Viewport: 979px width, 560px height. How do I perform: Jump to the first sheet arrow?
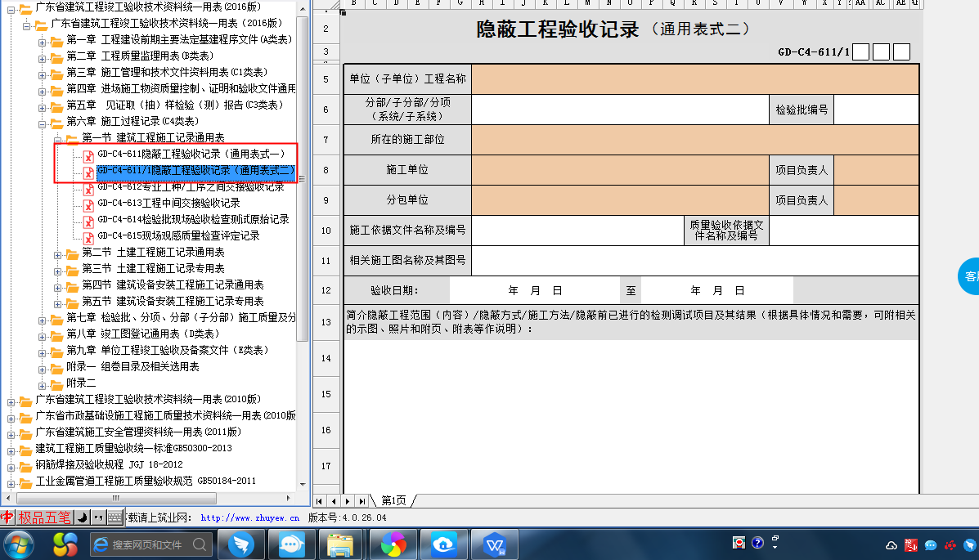click(320, 500)
